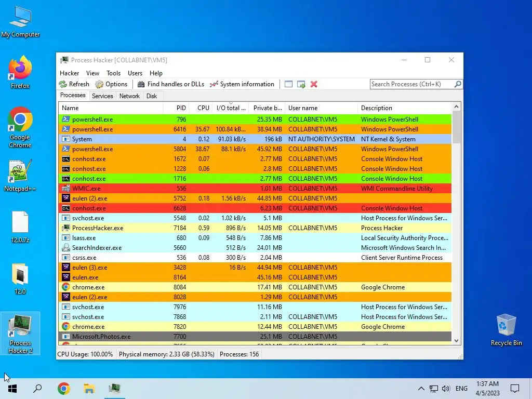Sort by Private bytes column header

(x=267, y=108)
